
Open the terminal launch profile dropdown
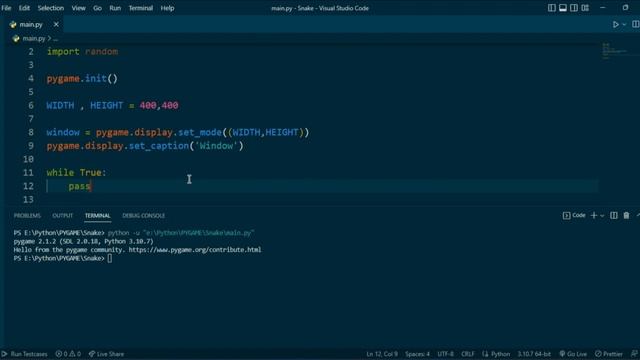(602, 216)
